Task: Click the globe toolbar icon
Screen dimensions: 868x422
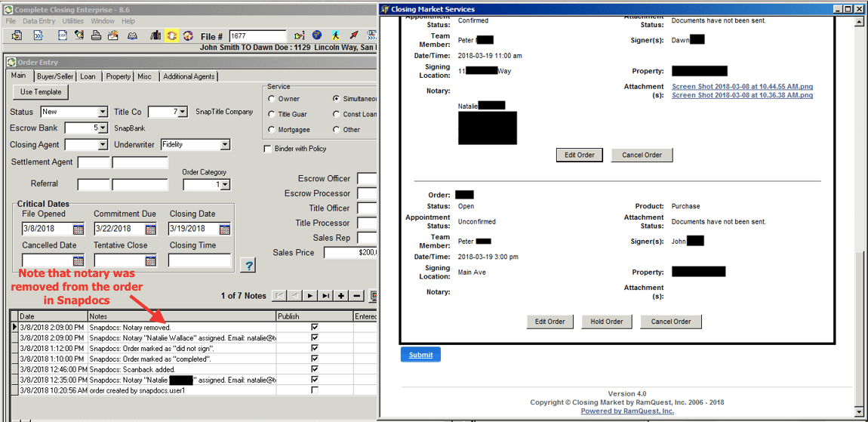Action: coord(317,36)
